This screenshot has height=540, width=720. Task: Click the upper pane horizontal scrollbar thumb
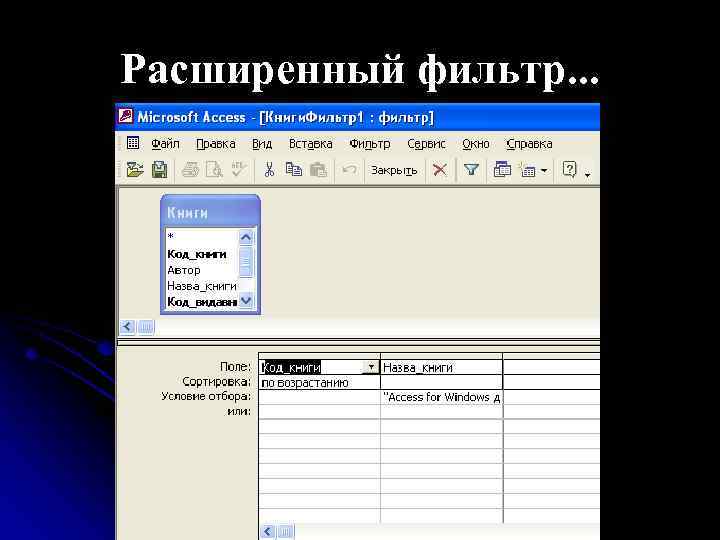146,327
